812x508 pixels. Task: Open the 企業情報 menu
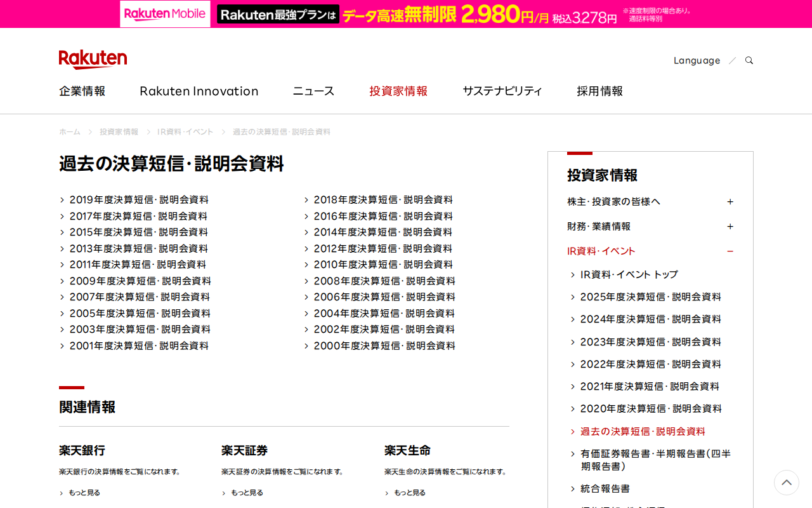(x=82, y=91)
